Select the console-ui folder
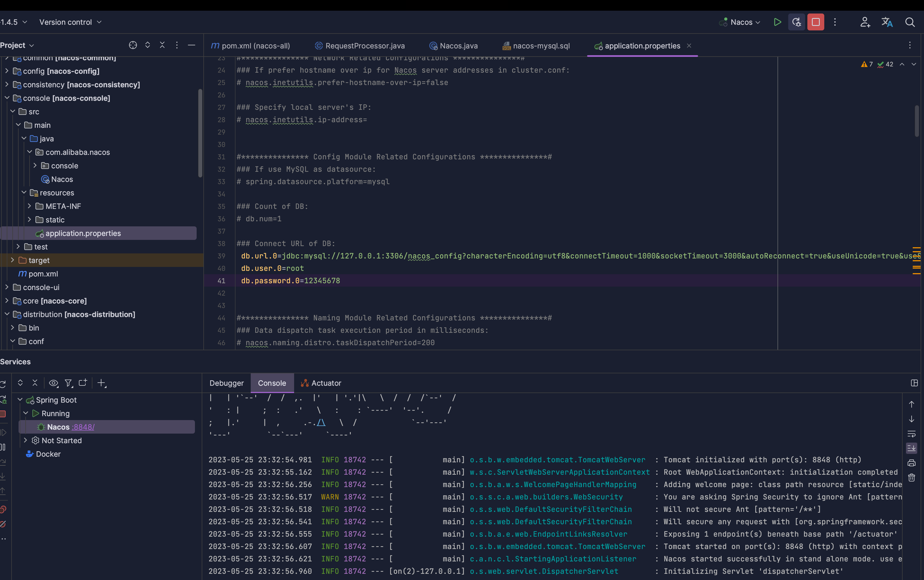The height and width of the screenshot is (580, 924). 36,287
